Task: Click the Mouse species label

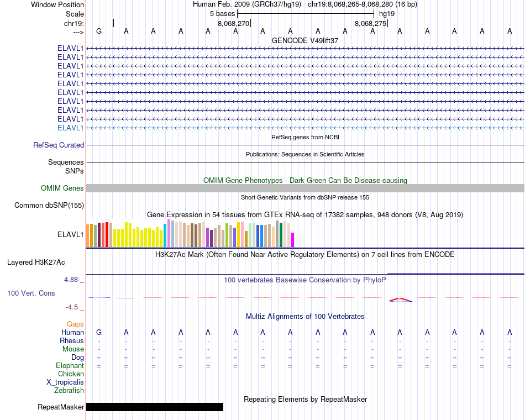Action: [73, 349]
